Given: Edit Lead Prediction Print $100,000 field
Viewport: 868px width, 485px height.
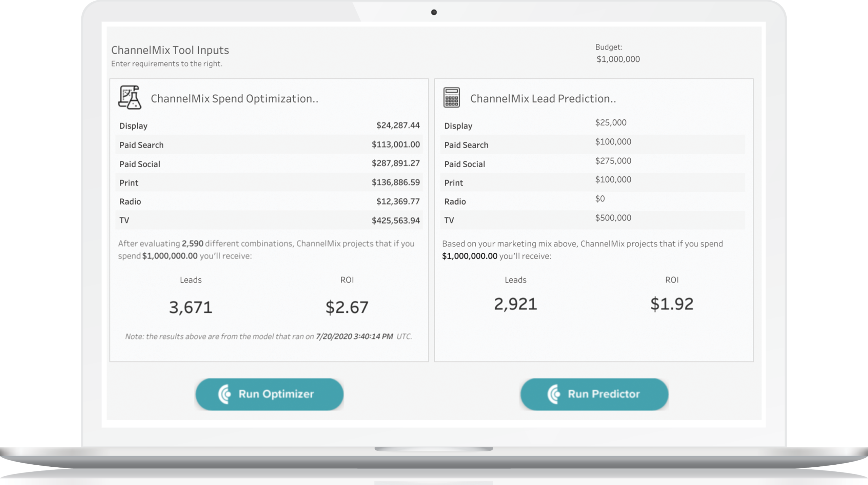Looking at the screenshot, I should coord(613,179).
